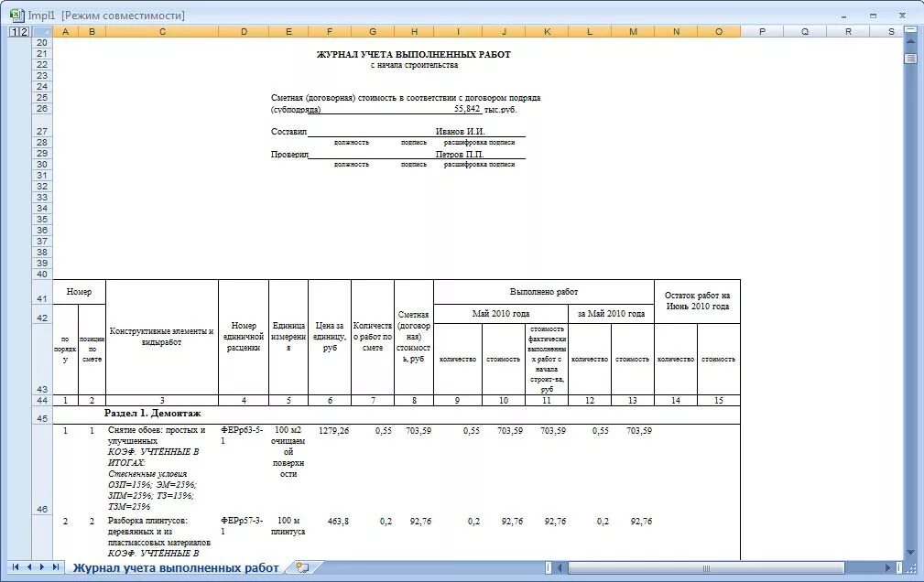Select column N header

(x=676, y=32)
